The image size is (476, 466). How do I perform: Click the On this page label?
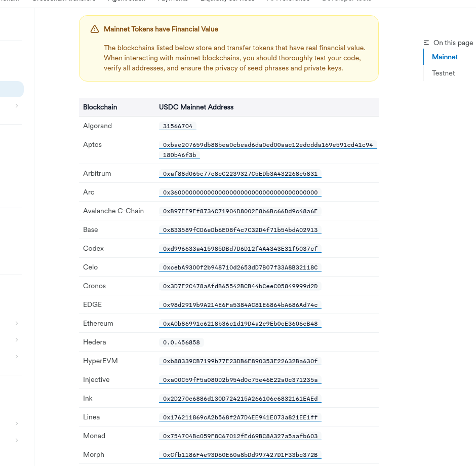(453, 43)
